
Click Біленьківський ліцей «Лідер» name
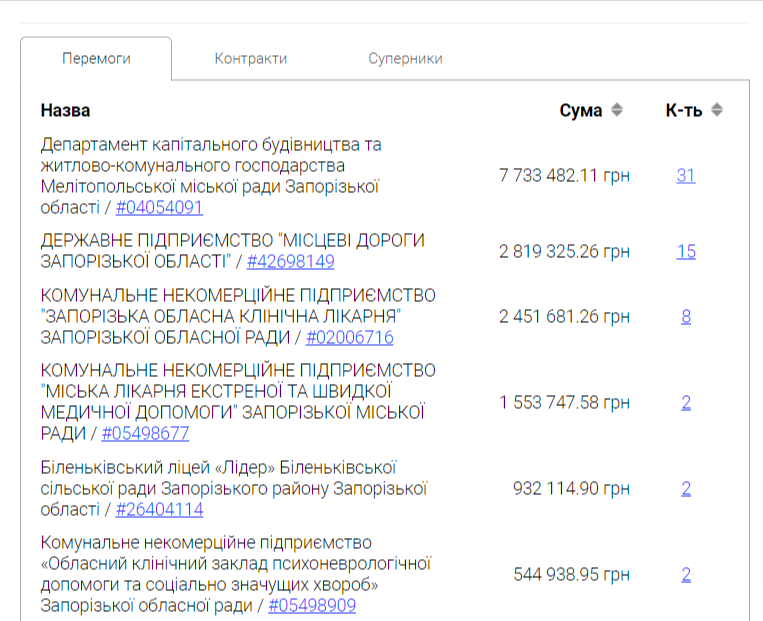[x=234, y=488]
